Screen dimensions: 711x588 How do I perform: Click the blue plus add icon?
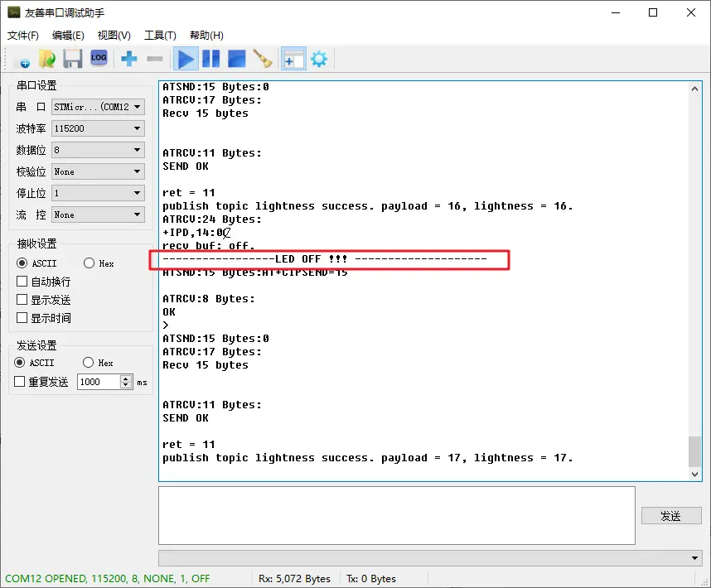coord(129,59)
